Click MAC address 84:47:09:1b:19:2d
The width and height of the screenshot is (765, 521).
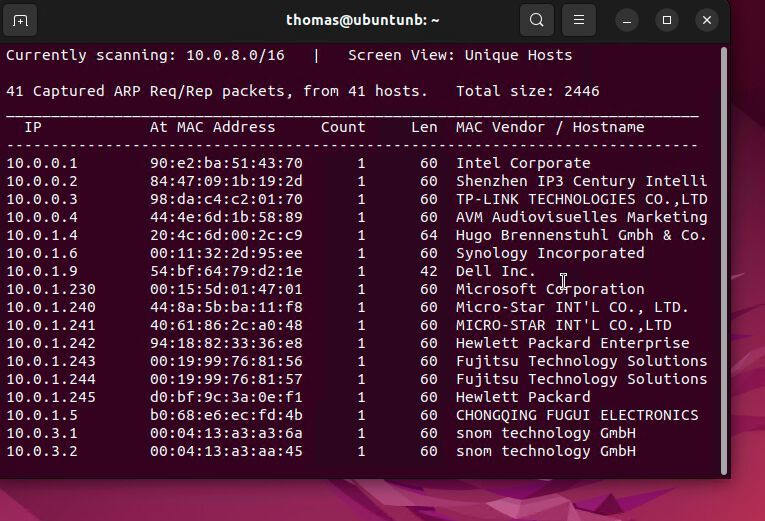coord(226,181)
